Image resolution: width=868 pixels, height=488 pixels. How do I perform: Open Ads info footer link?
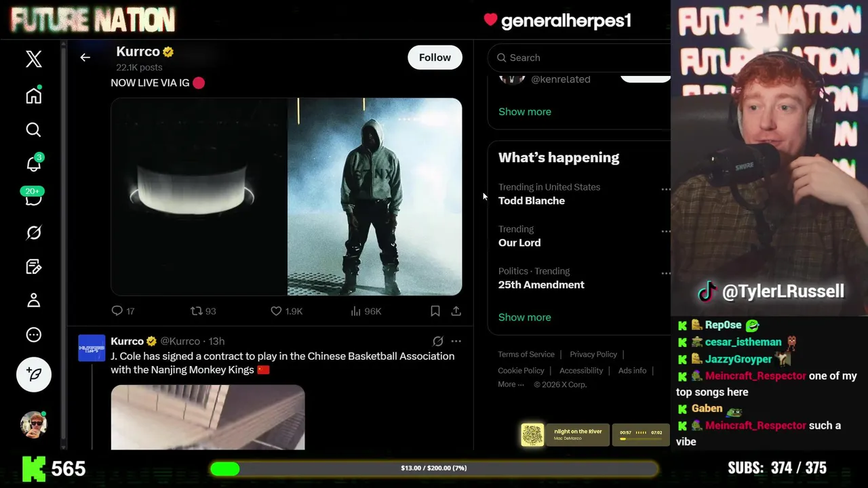pyautogui.click(x=632, y=371)
